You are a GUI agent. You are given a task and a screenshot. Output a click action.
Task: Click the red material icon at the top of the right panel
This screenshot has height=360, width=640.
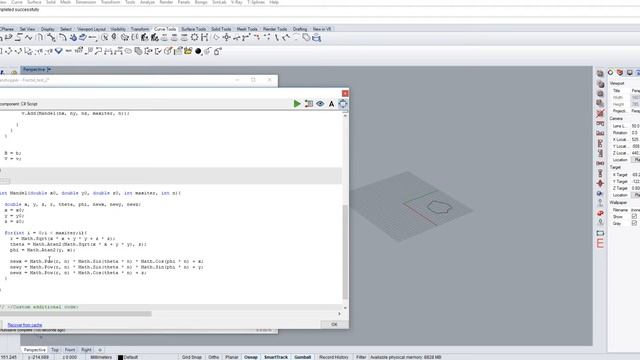tap(620, 73)
